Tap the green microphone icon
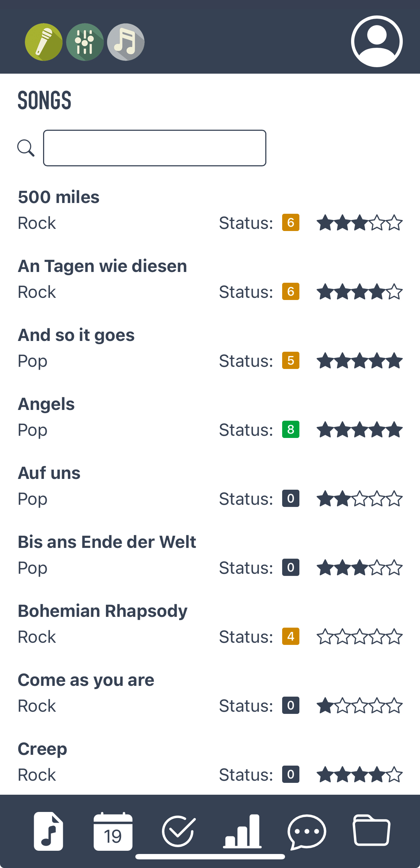420x868 pixels. [x=43, y=42]
